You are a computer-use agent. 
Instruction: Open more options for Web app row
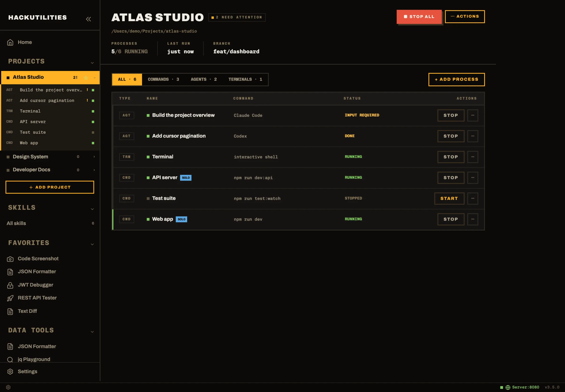point(472,219)
